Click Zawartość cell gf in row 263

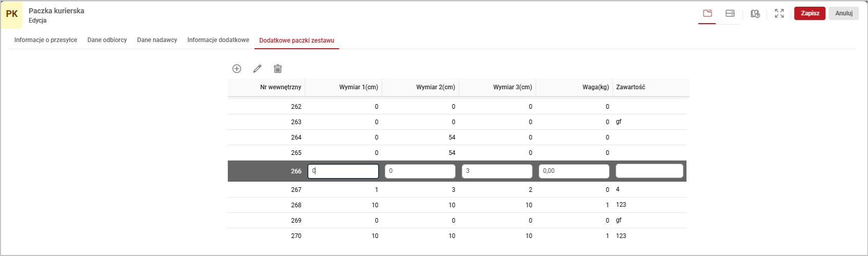[619, 122]
